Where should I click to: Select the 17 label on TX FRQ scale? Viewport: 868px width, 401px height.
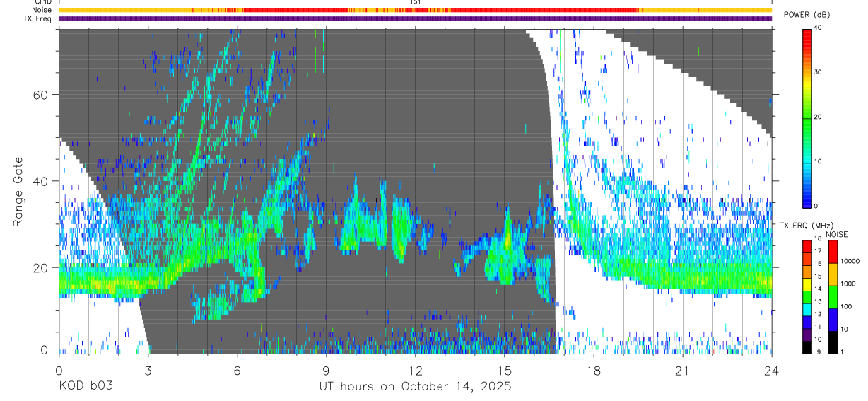(819, 251)
